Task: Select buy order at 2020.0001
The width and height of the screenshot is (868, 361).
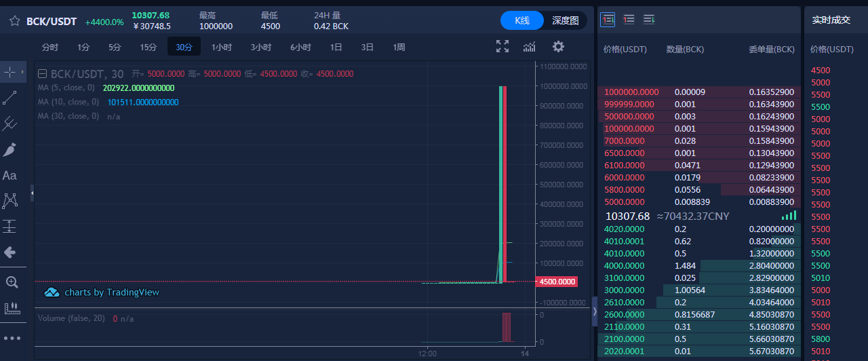Action: pos(699,351)
